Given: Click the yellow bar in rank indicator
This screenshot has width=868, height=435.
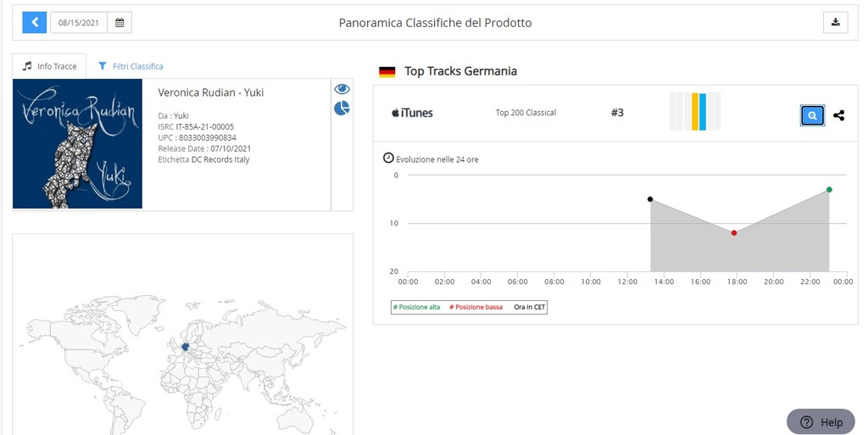Looking at the screenshot, I should tap(695, 111).
